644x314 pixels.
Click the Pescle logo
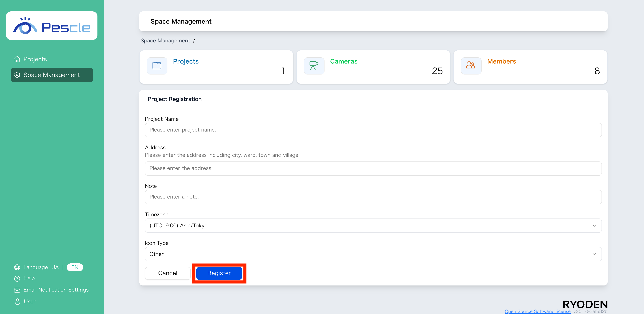coord(52,25)
